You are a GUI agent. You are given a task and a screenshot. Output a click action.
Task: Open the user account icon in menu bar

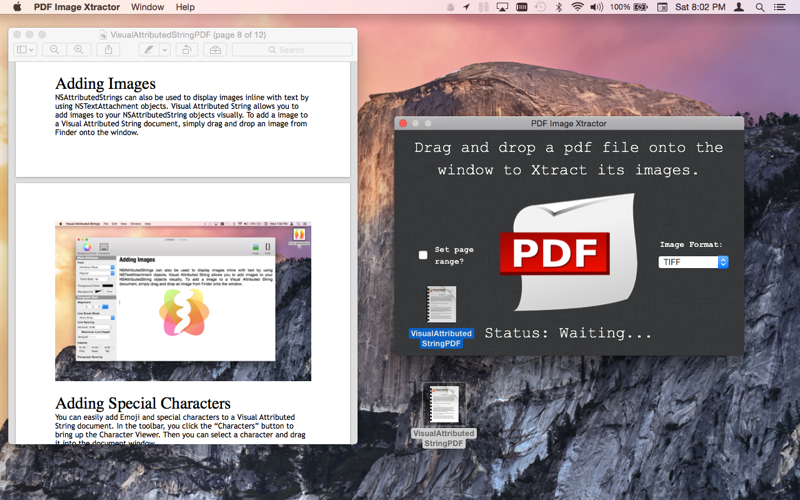click(739, 7)
